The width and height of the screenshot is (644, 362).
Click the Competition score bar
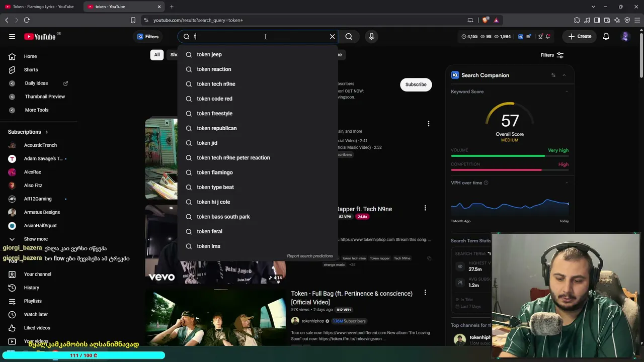coord(510,170)
